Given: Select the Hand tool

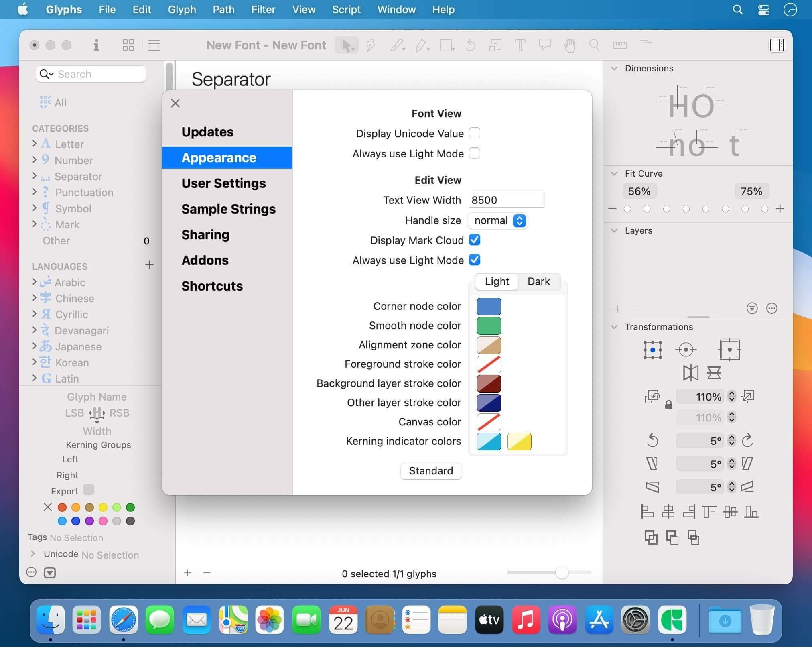Looking at the screenshot, I should click(x=570, y=45).
